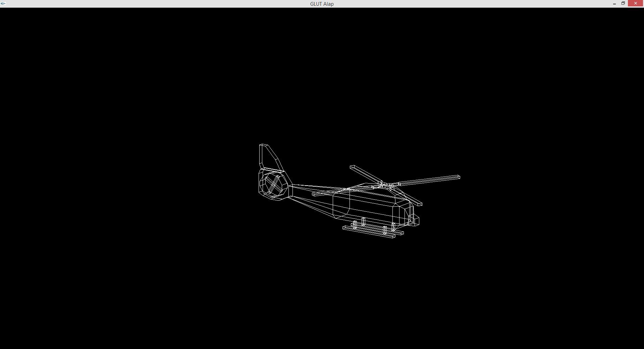Click the X-shaped tail rotor blades
The width and height of the screenshot is (644, 349).
(274, 184)
